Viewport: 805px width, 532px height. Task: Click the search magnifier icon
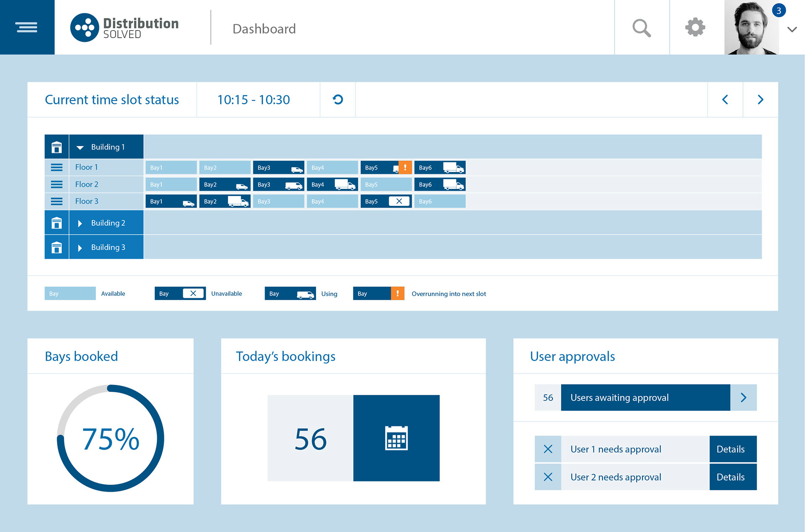coord(641,28)
